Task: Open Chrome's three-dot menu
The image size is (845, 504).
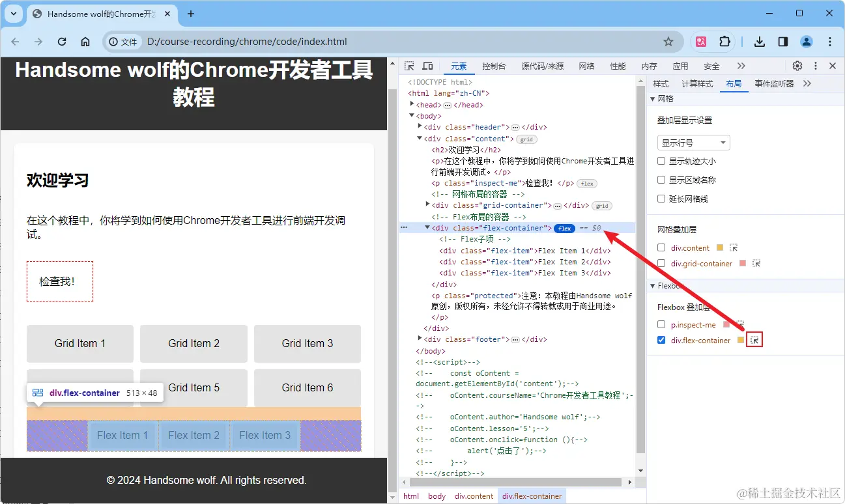Action: click(x=830, y=42)
